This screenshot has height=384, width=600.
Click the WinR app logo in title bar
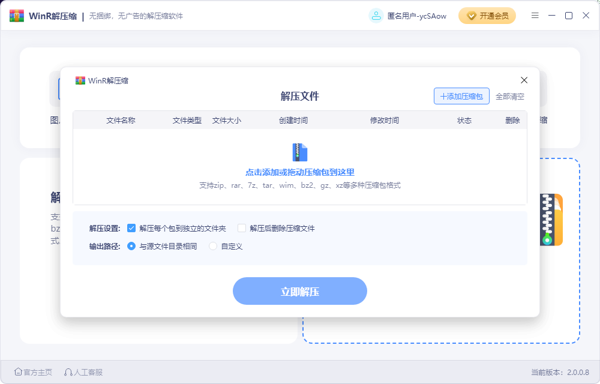coord(16,16)
